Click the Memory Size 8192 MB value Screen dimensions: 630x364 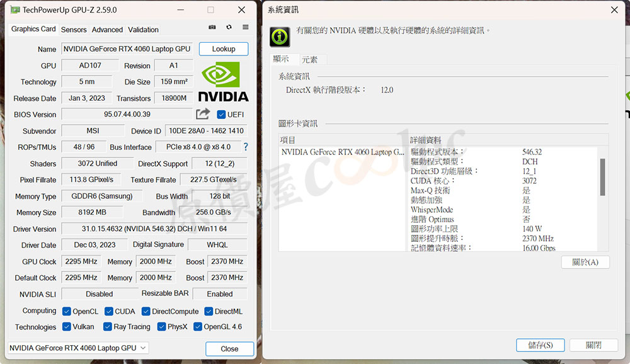(93, 212)
